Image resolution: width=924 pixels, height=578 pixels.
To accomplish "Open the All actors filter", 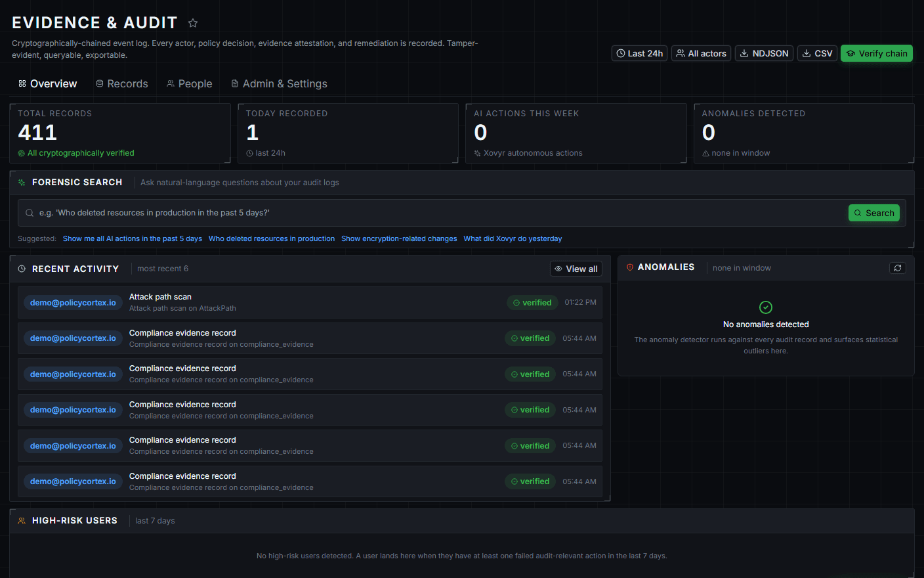I will click(x=701, y=53).
